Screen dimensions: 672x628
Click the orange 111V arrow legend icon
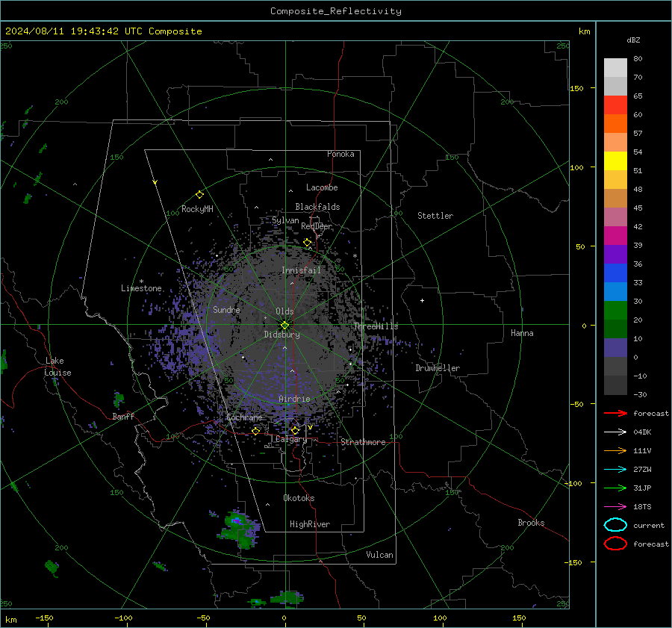pyautogui.click(x=615, y=450)
